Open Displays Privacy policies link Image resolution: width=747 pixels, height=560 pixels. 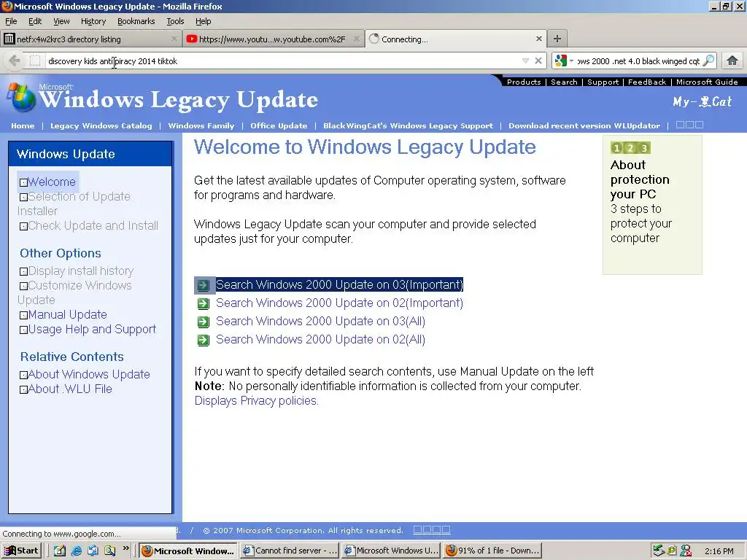[x=256, y=401]
